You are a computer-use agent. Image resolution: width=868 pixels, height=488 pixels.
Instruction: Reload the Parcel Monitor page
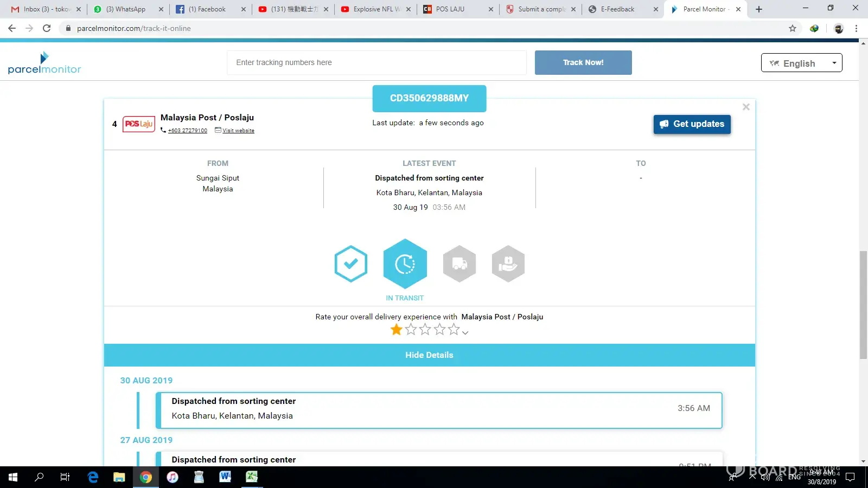pos(47,28)
